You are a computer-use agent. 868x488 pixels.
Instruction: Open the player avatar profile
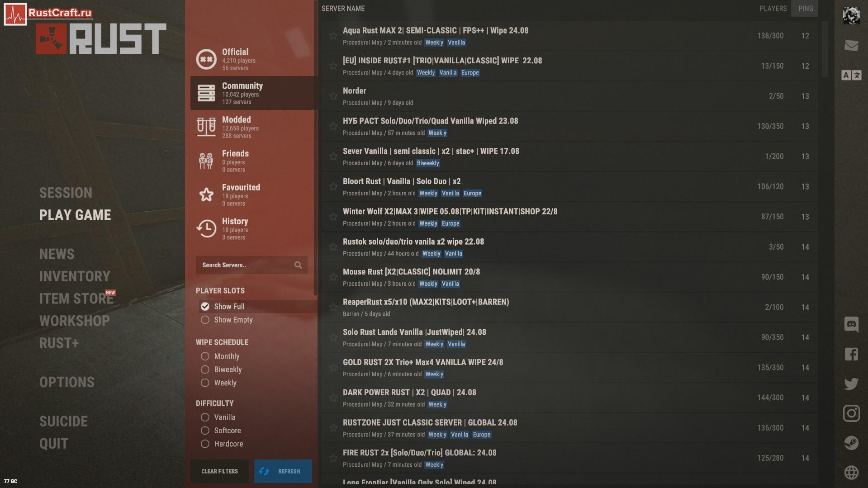(x=851, y=16)
